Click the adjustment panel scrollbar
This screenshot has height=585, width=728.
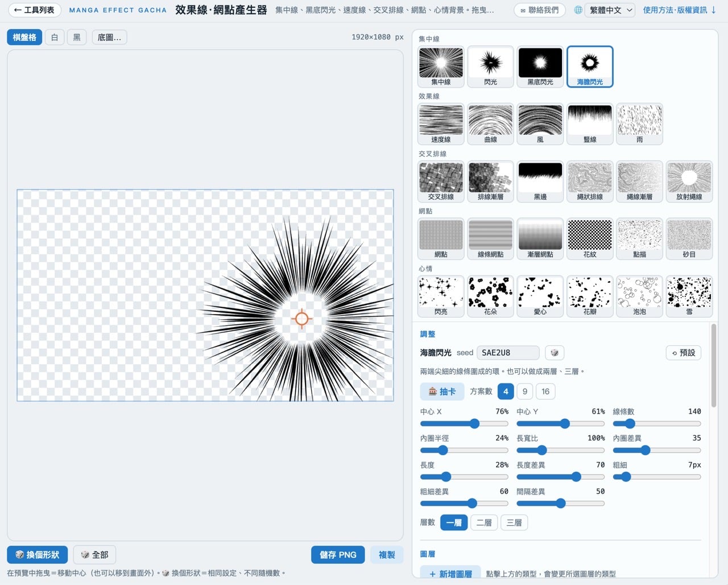(714, 365)
